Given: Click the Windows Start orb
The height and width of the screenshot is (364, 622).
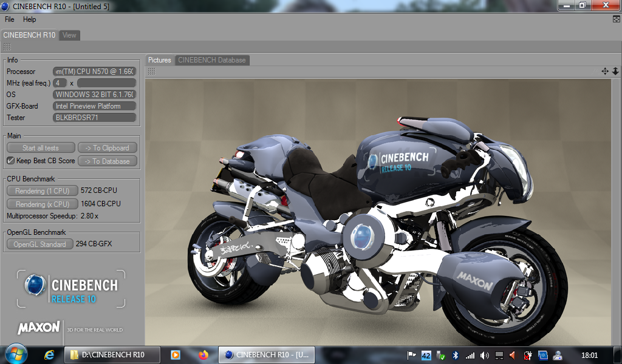Looking at the screenshot, I should [16, 354].
